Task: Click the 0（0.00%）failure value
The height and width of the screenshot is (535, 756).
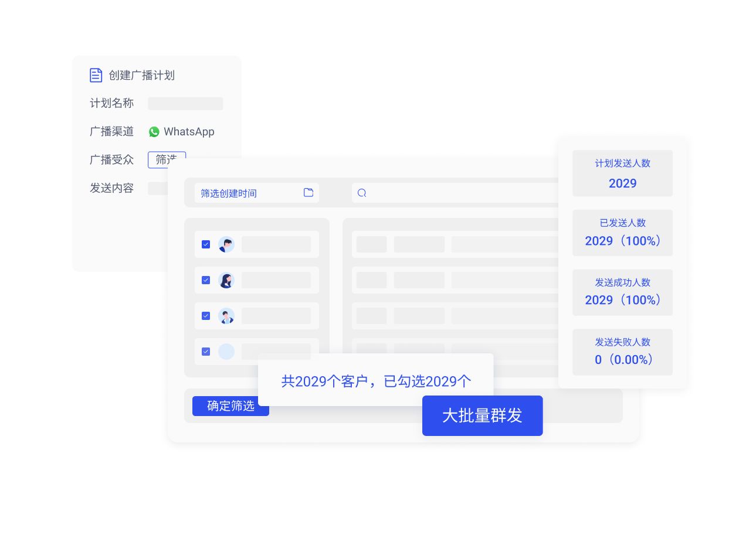Action: pos(624,360)
